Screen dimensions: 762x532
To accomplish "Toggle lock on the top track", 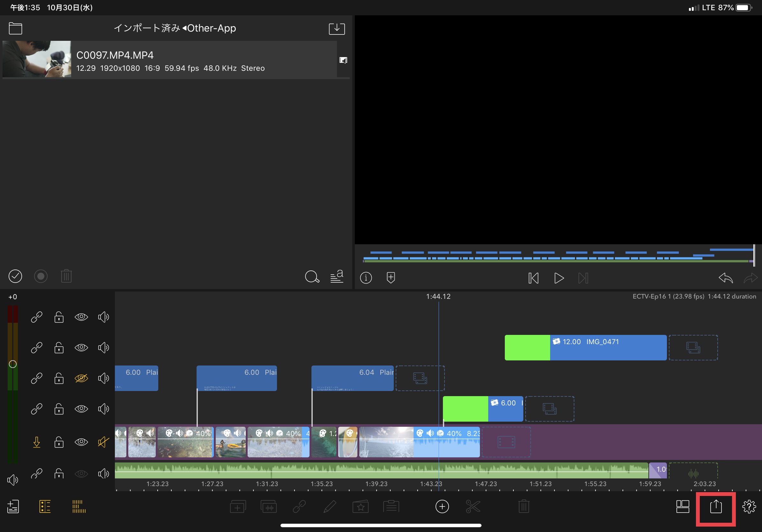I will pos(59,317).
